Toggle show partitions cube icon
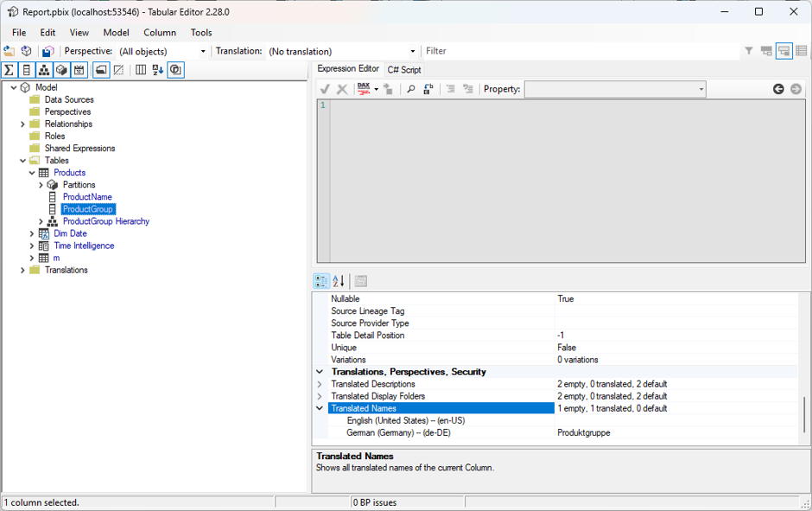 [61, 70]
